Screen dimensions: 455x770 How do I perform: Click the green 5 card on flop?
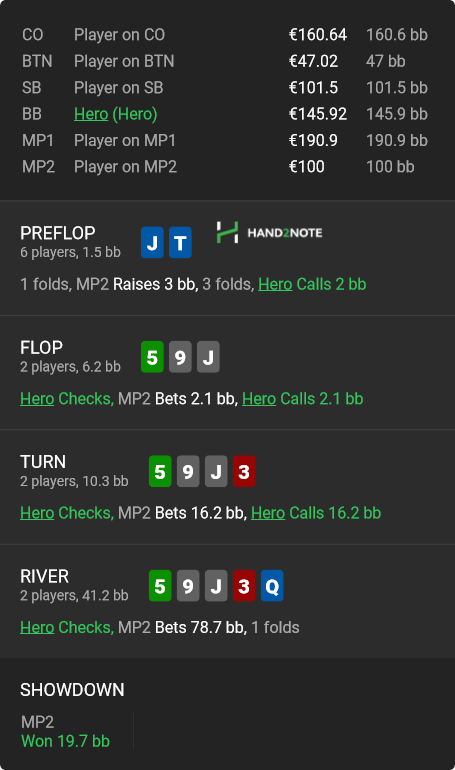152,357
